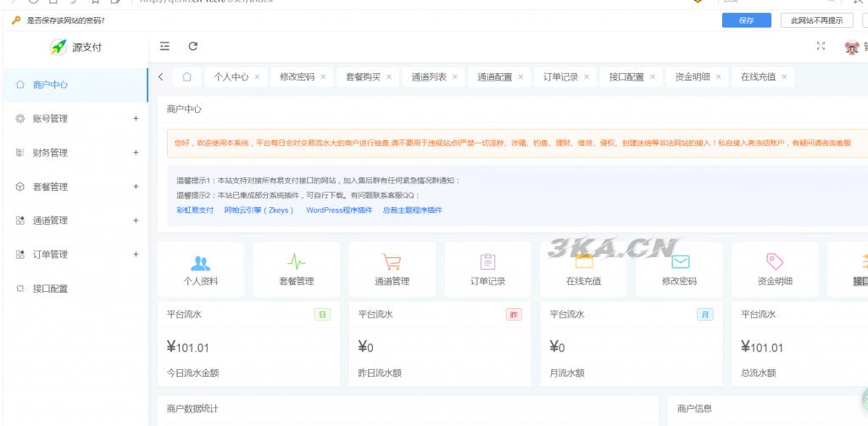868x426 pixels.
Task: Open 修改密码 envelope icon card
Action: [679, 270]
